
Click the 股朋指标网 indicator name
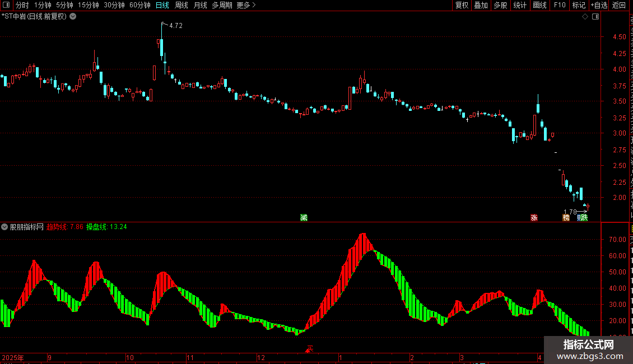[x=27, y=227]
